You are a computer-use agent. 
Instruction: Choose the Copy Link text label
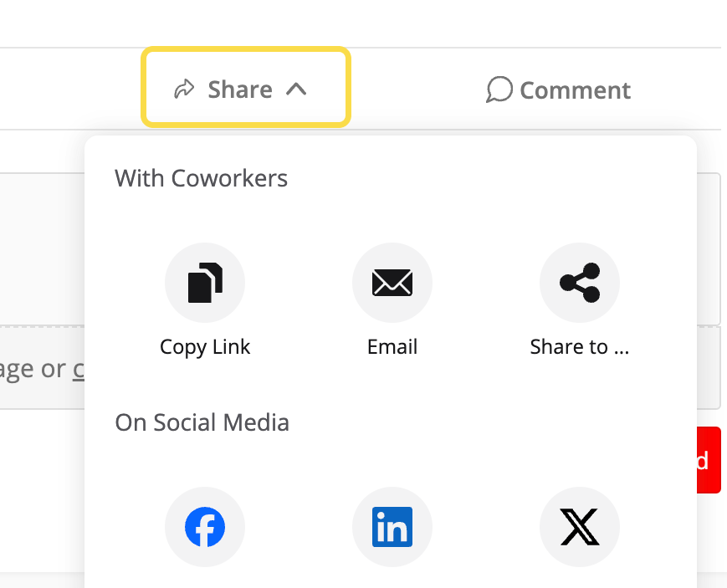tap(205, 347)
